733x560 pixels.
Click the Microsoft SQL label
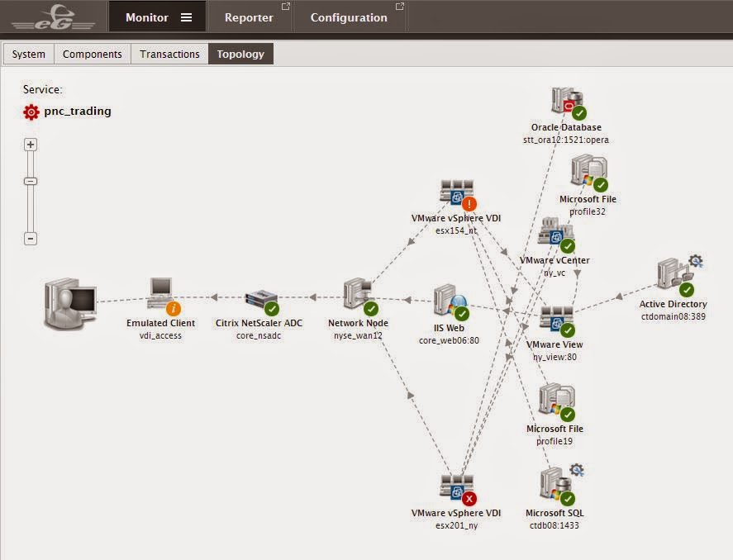pos(555,513)
